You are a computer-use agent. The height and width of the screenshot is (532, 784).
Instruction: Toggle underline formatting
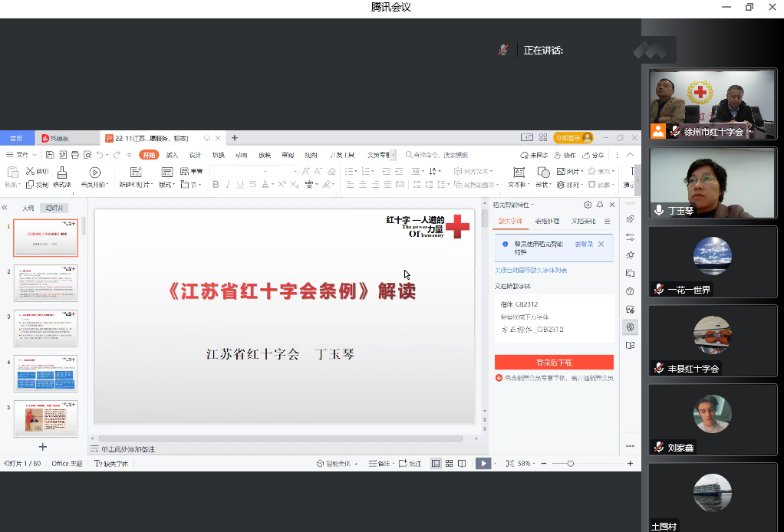(x=240, y=185)
